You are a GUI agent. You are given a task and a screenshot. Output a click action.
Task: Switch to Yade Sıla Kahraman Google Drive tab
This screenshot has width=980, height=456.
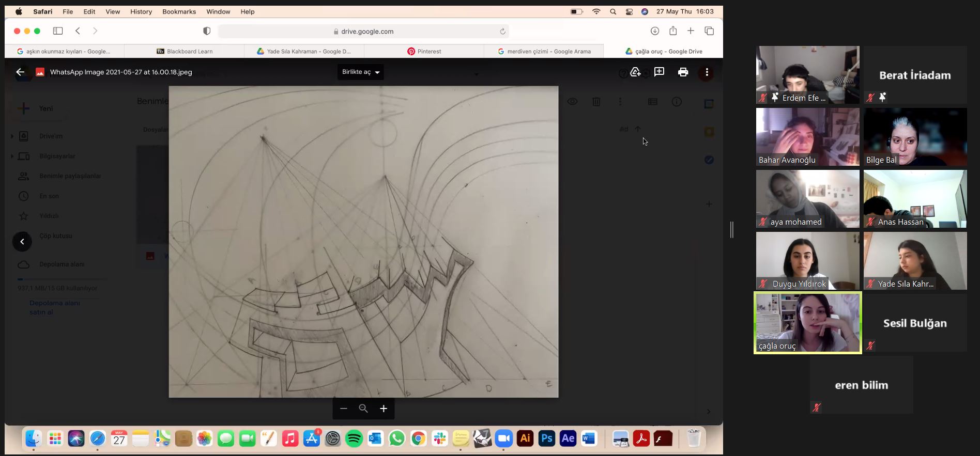coord(304,51)
